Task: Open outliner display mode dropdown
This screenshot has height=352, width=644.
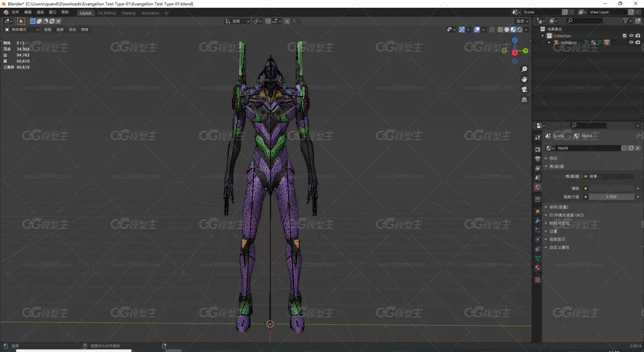Action: [554, 21]
